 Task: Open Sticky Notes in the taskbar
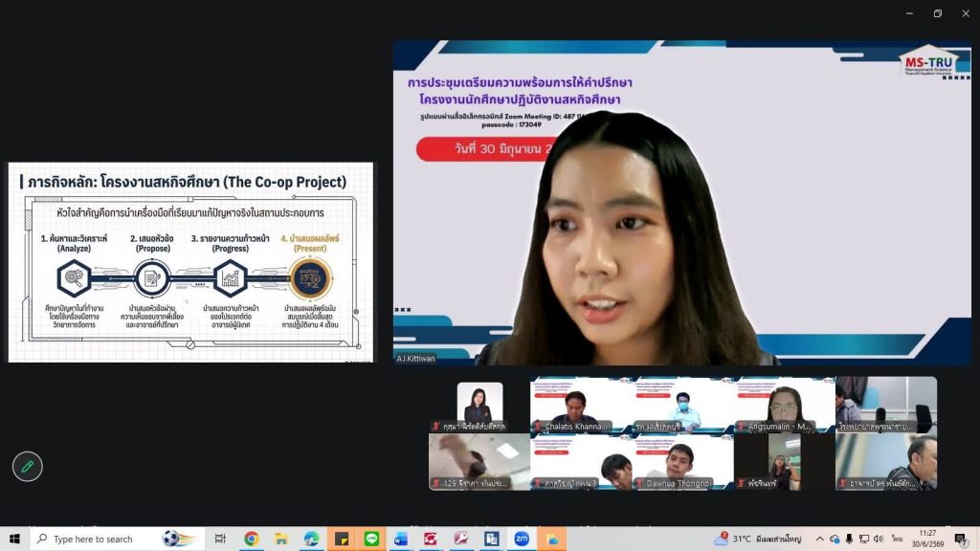(x=342, y=539)
